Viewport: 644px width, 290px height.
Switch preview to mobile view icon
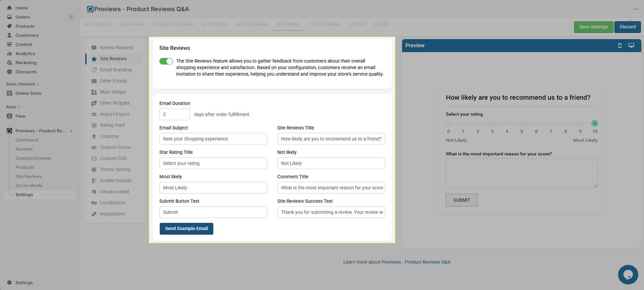click(619, 45)
